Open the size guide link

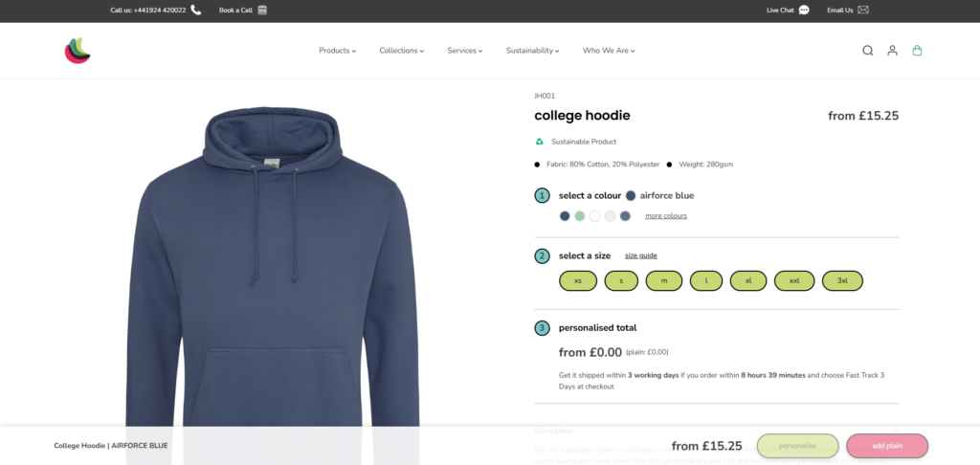641,255
